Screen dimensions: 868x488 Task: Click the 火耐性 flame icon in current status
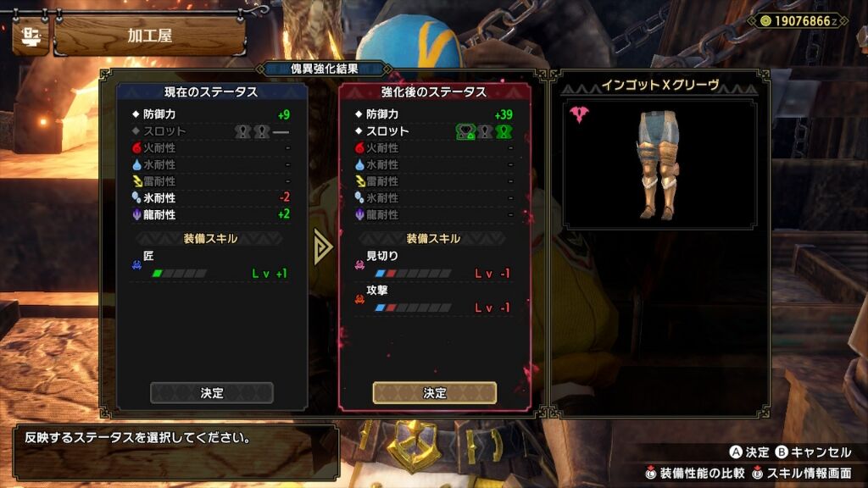click(x=136, y=147)
